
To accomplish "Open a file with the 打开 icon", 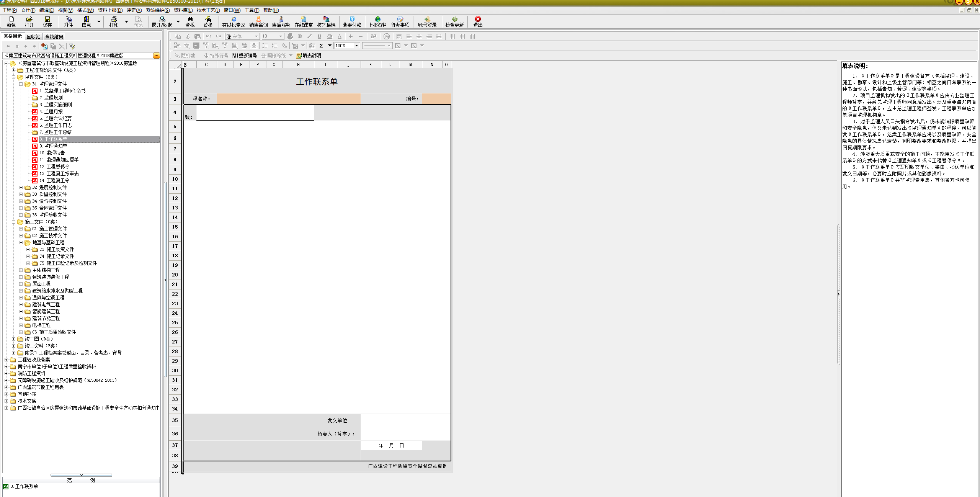I will pos(29,21).
